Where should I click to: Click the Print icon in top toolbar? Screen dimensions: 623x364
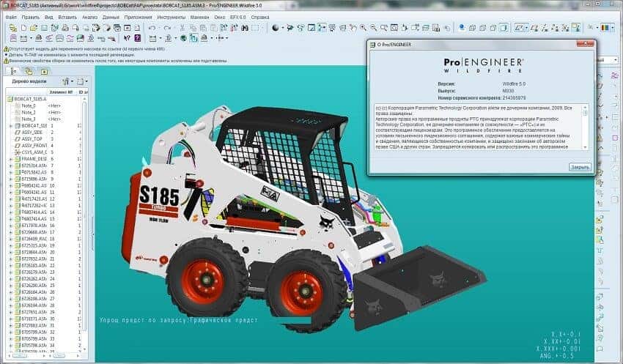[64, 28]
